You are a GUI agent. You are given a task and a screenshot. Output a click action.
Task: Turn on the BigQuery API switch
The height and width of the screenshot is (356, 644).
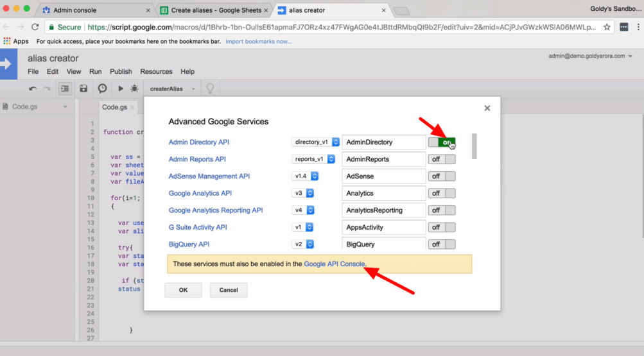(x=442, y=244)
